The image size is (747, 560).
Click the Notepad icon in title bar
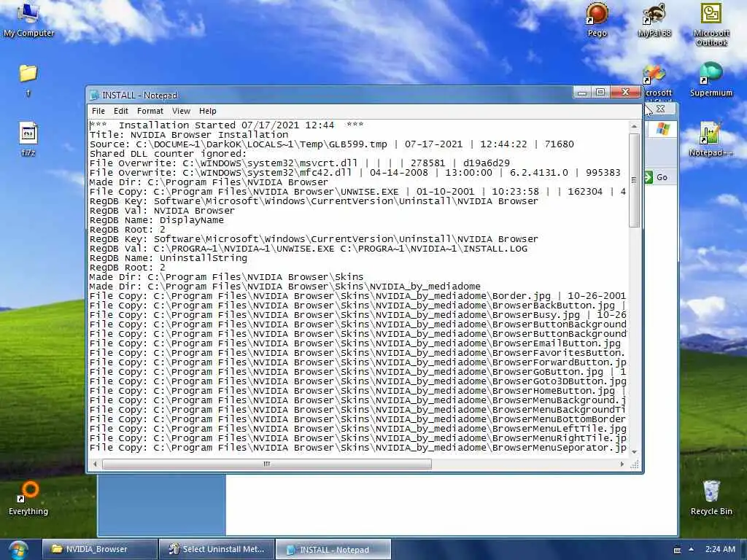click(94, 96)
